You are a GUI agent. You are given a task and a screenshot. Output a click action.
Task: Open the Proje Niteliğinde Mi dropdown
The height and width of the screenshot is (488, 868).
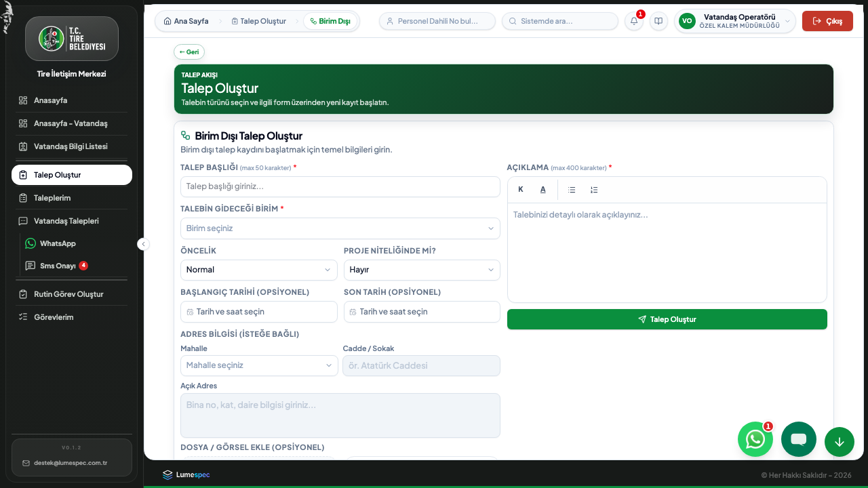[x=422, y=270]
